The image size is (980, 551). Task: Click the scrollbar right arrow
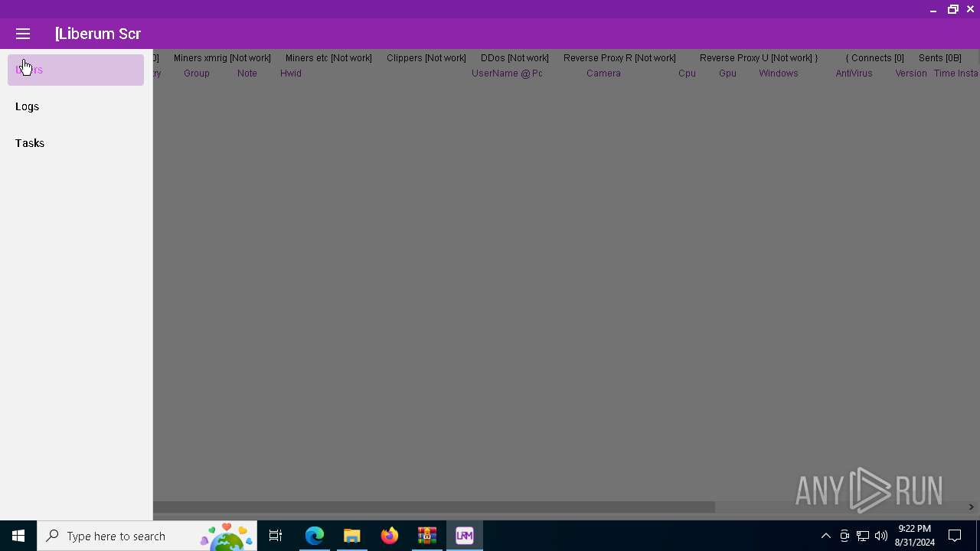click(x=971, y=507)
